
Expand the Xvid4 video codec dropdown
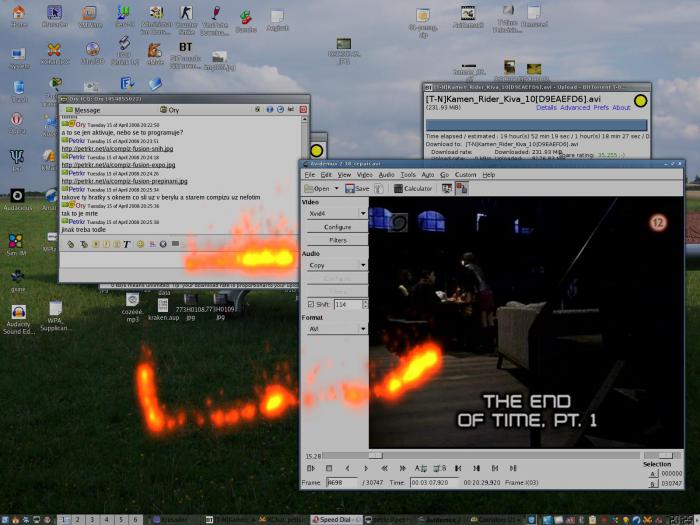tap(363, 213)
